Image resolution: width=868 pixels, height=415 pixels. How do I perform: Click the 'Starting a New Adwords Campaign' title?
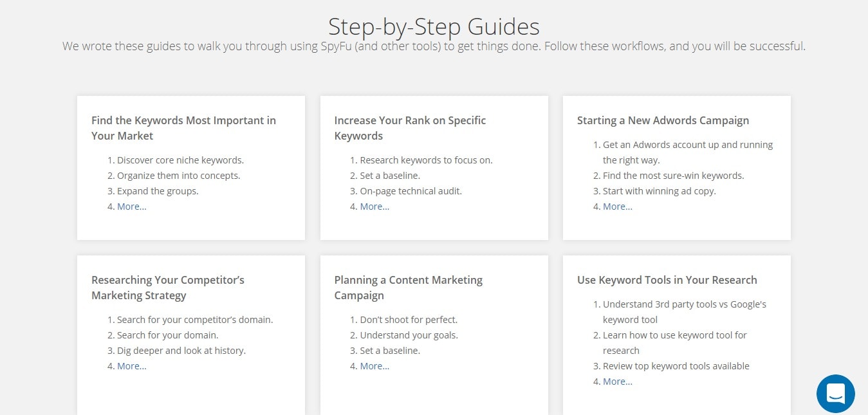click(663, 120)
